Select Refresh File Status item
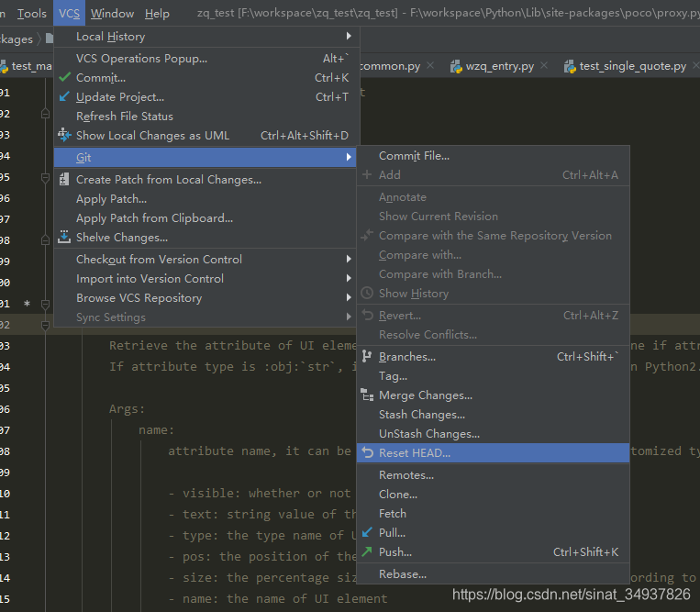The height and width of the screenshot is (612, 700). tap(205, 116)
